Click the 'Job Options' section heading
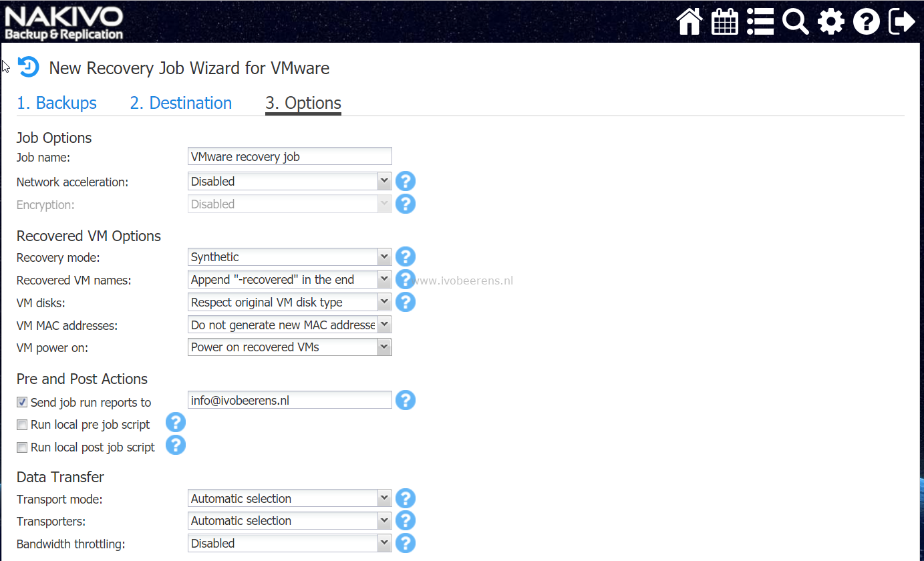The image size is (924, 561). [x=54, y=138]
